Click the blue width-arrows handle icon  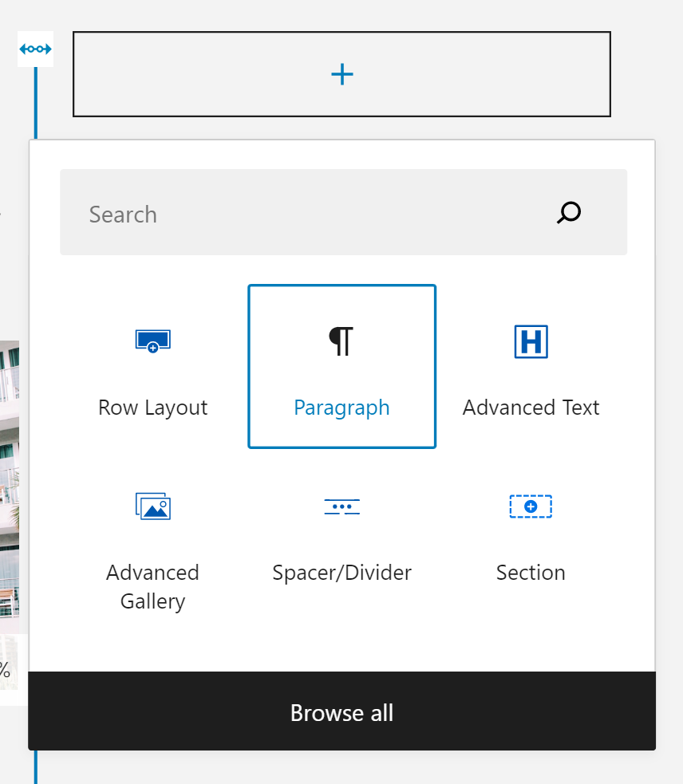[36, 49]
